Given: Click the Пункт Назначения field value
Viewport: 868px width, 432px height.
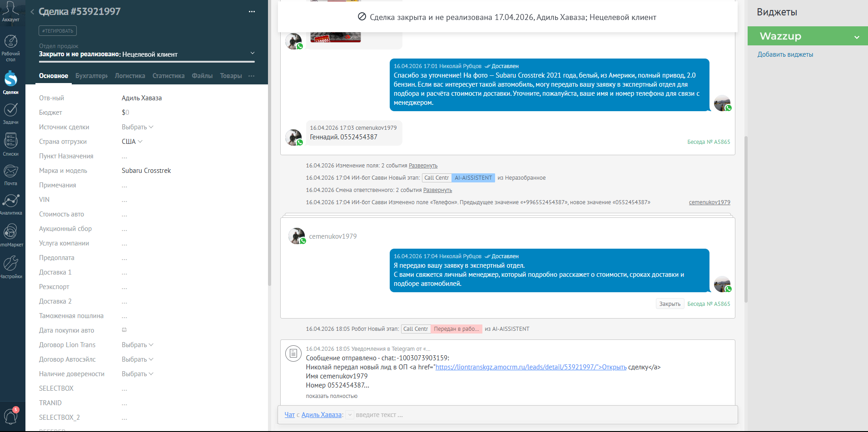Looking at the screenshot, I should [x=124, y=157].
